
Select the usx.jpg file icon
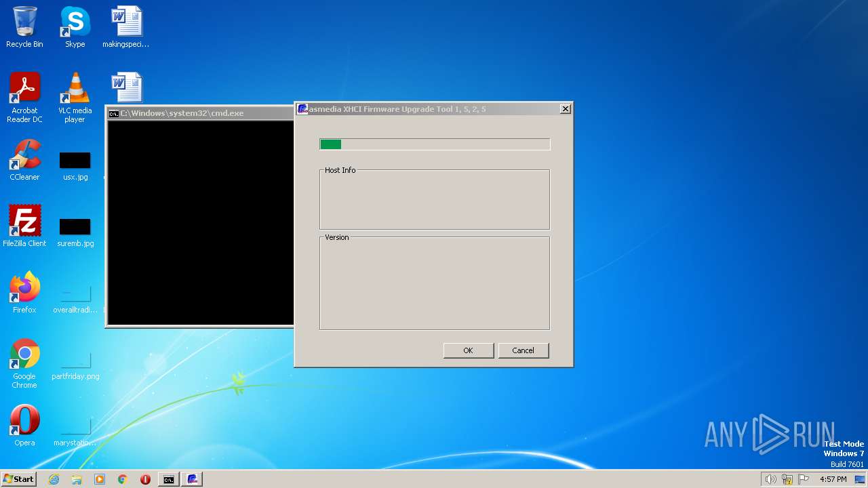[75, 166]
